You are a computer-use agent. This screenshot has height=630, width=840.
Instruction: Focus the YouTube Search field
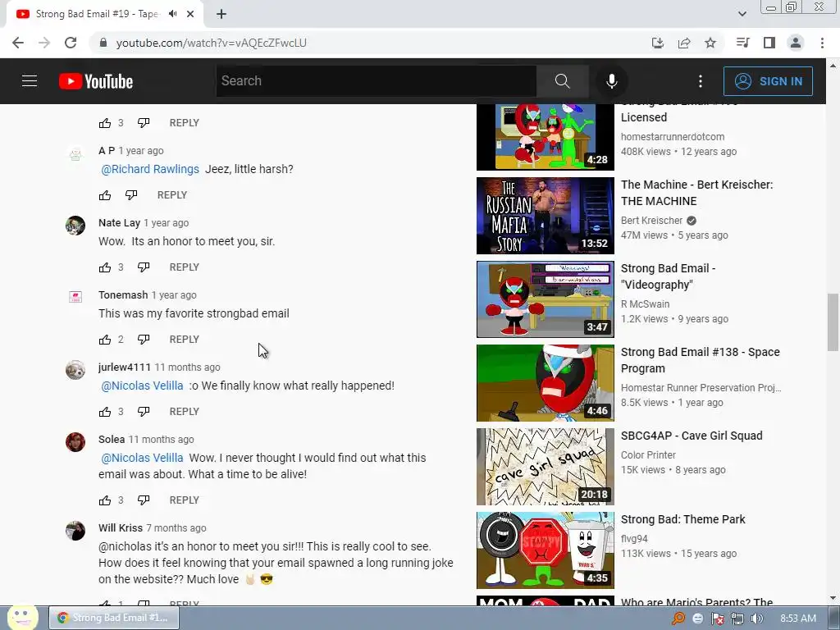pos(377,81)
